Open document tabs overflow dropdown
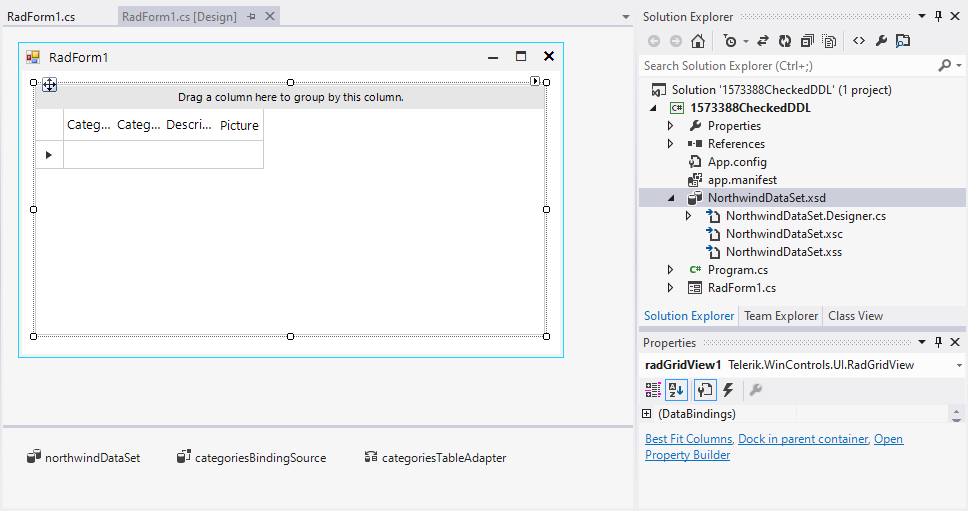 [625, 17]
